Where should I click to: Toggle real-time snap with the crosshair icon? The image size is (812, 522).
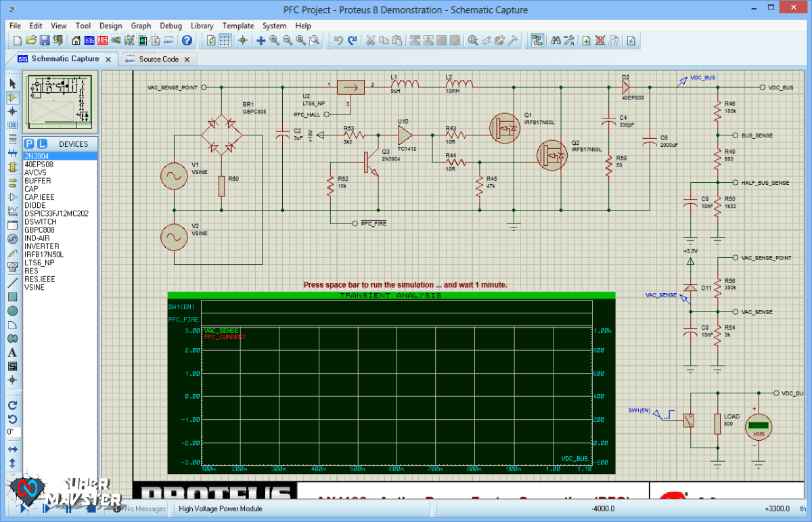click(242, 40)
